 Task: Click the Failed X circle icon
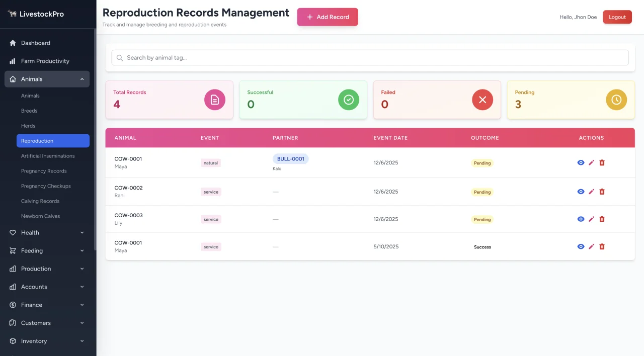[x=482, y=100]
